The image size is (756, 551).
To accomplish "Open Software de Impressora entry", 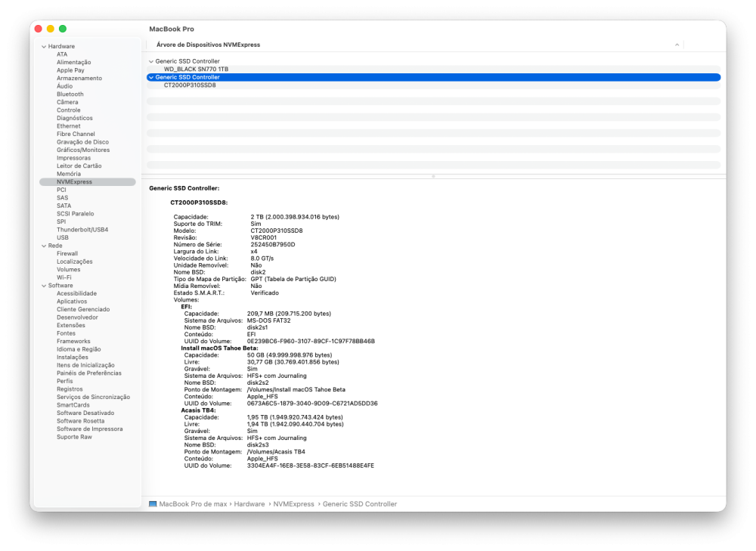I will point(90,429).
